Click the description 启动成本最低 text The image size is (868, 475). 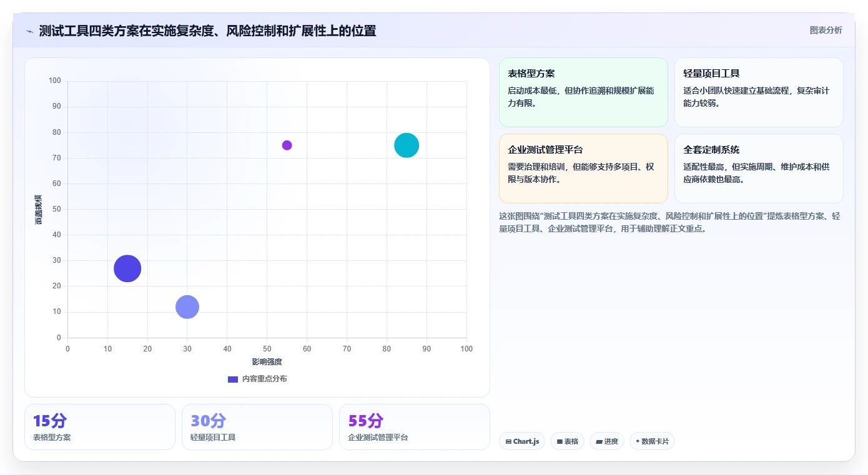click(x=581, y=97)
